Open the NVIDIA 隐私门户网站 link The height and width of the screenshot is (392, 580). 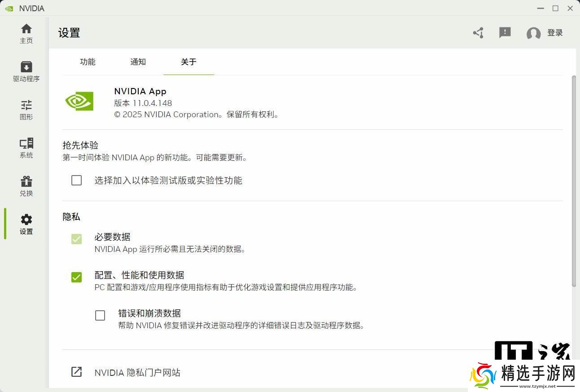[137, 373]
